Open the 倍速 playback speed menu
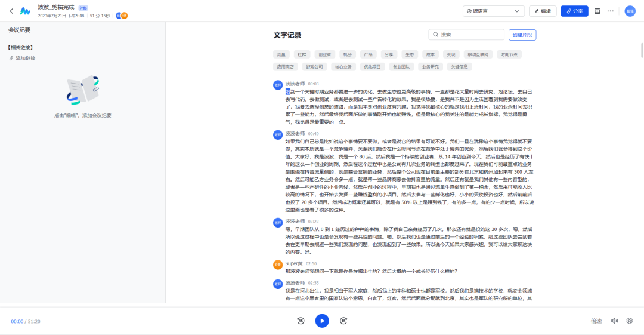The image size is (644, 335). pos(596,321)
